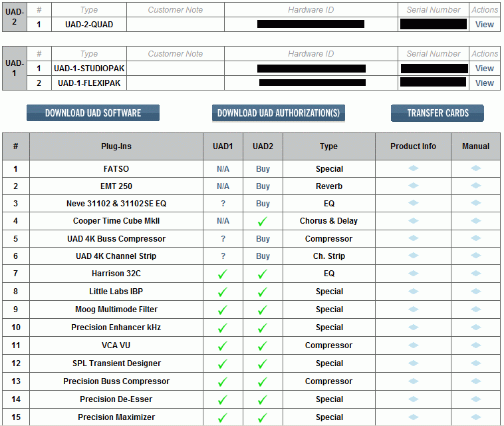
Task: Click UAD2 green checkmark for Cooper Time Cube MkII
Action: [x=263, y=221]
